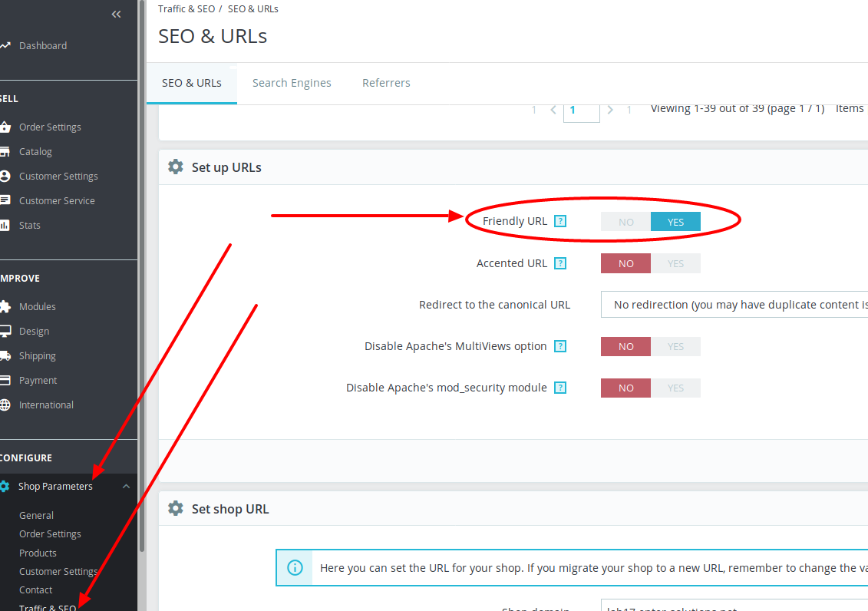Image resolution: width=868 pixels, height=611 pixels.
Task: Set Disable Apache's MultiViews option to NO
Action: click(x=626, y=346)
